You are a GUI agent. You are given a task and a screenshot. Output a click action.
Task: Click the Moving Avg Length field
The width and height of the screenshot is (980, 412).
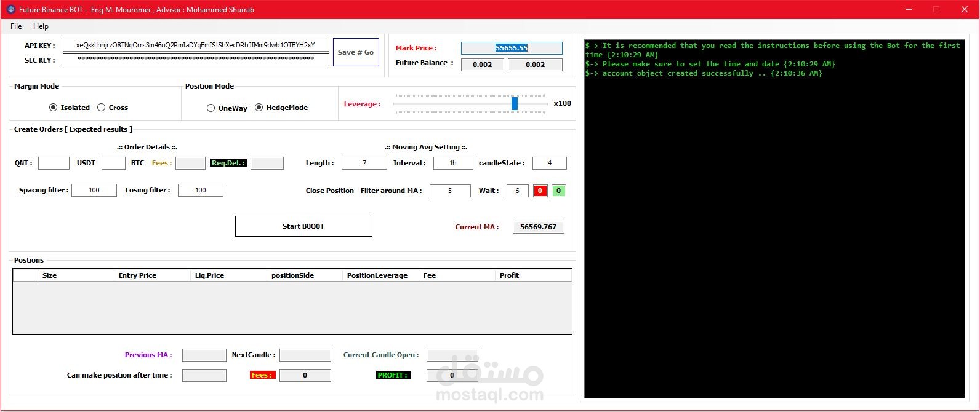pyautogui.click(x=364, y=163)
